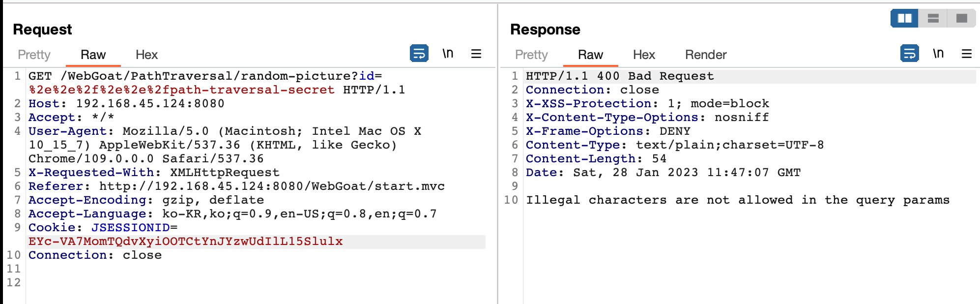The height and width of the screenshot is (304, 980).
Task: Click the X-Requested-With header line
Action: click(154, 173)
